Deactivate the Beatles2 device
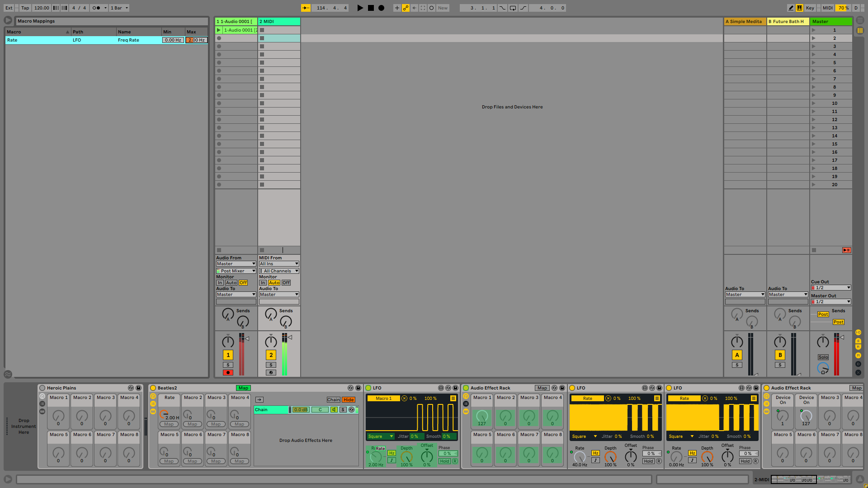868x488 pixels. [153, 388]
